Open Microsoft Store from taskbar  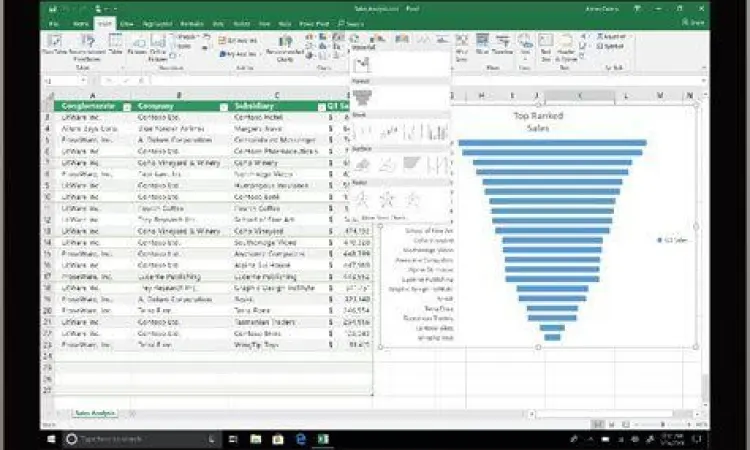[278, 439]
